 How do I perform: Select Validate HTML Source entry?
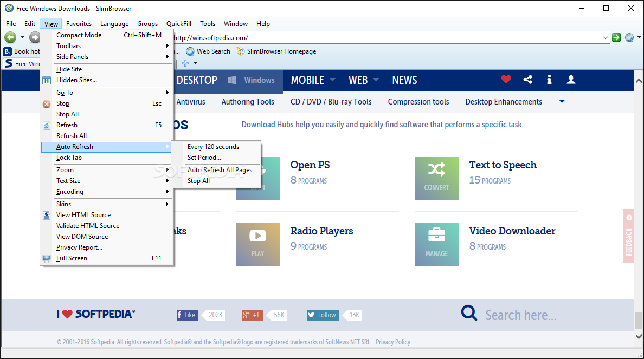point(107,226)
